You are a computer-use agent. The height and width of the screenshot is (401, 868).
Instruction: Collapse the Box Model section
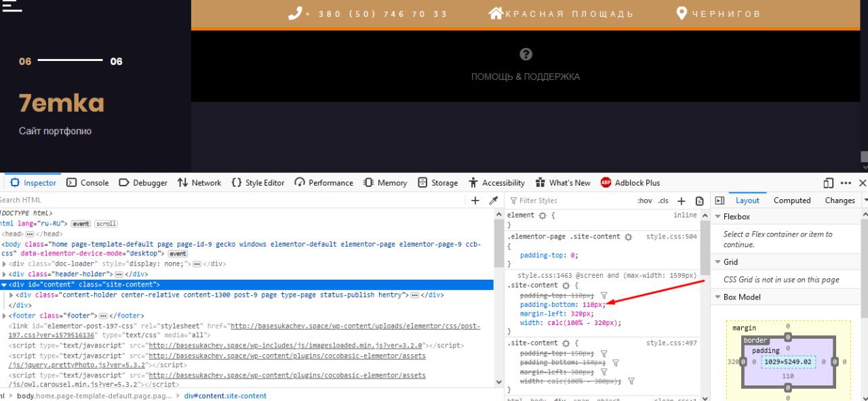pos(718,297)
